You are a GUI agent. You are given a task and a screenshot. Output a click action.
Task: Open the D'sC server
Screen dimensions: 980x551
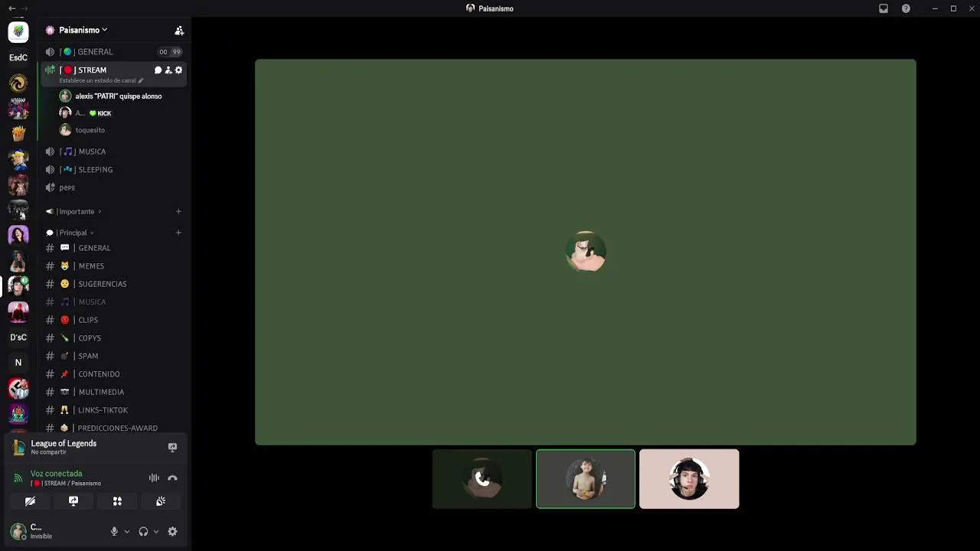(x=18, y=337)
